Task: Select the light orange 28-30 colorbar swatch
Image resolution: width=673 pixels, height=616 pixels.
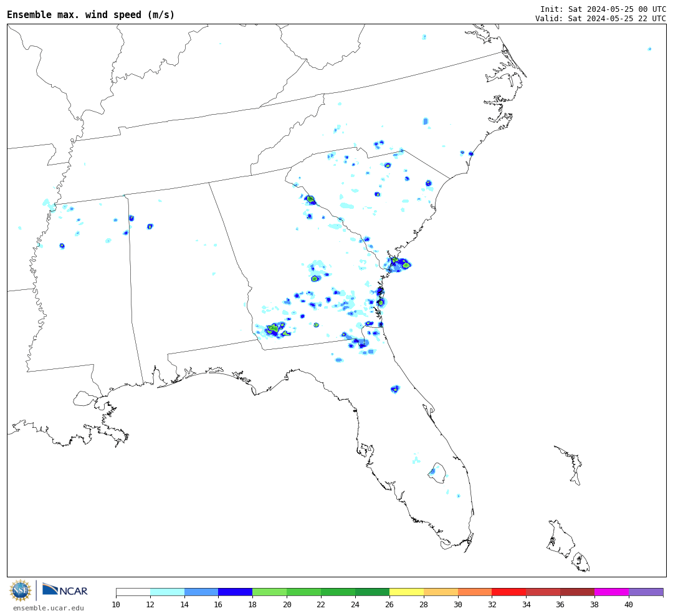Action: coord(441,592)
